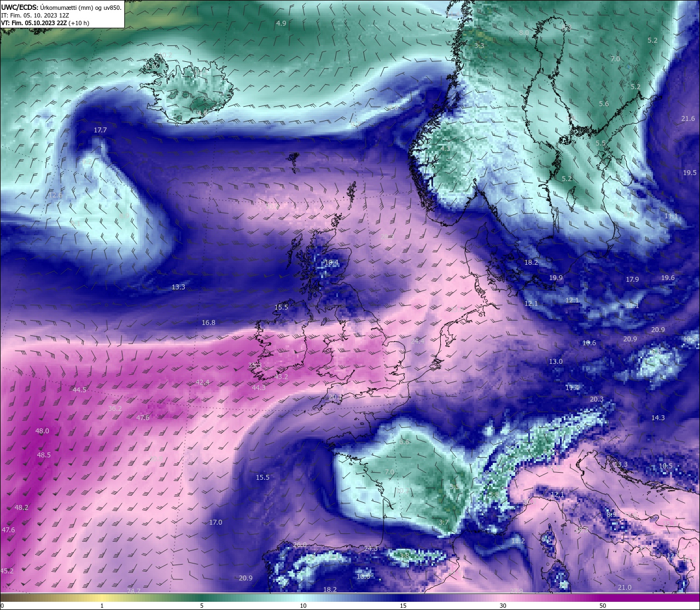700x610 pixels.
Task: Click the 14.3 value label
Action: pyautogui.click(x=658, y=418)
